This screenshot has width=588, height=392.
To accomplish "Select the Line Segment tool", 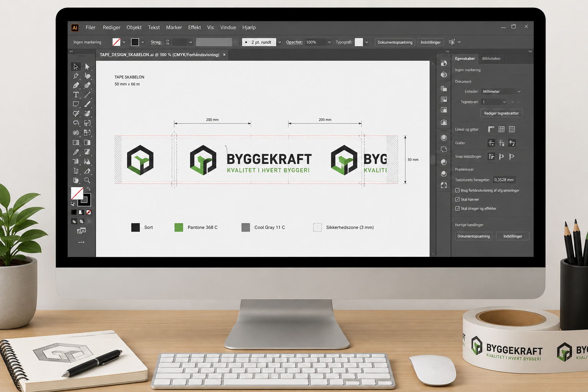I will pyautogui.click(x=87, y=95).
